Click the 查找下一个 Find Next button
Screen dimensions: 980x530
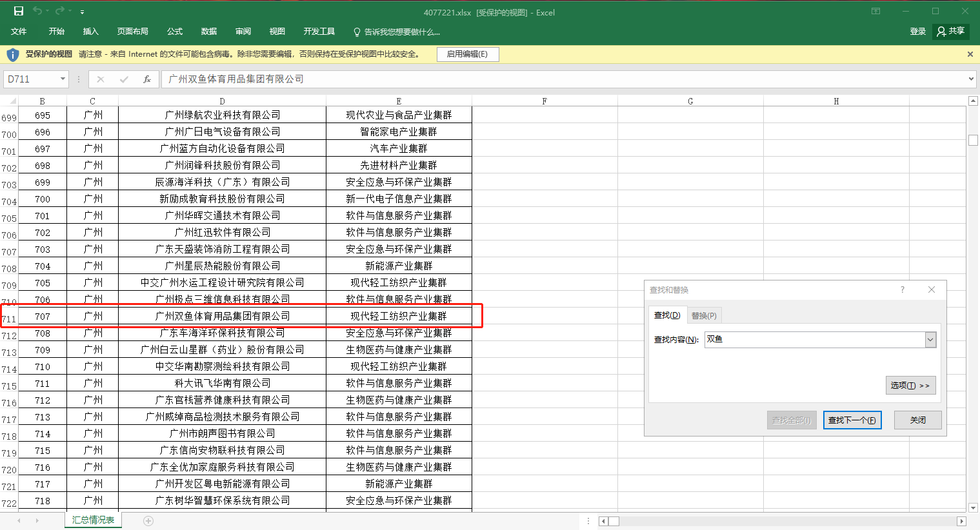coord(852,420)
